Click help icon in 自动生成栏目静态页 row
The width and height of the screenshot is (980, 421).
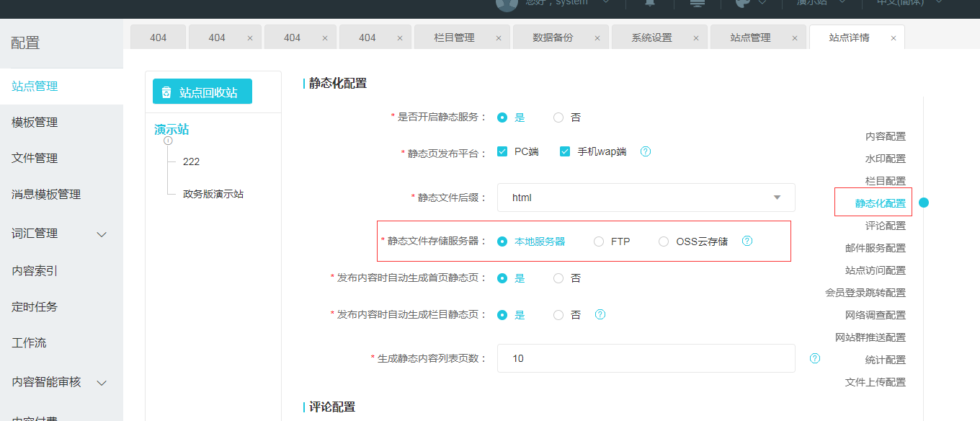pos(600,314)
